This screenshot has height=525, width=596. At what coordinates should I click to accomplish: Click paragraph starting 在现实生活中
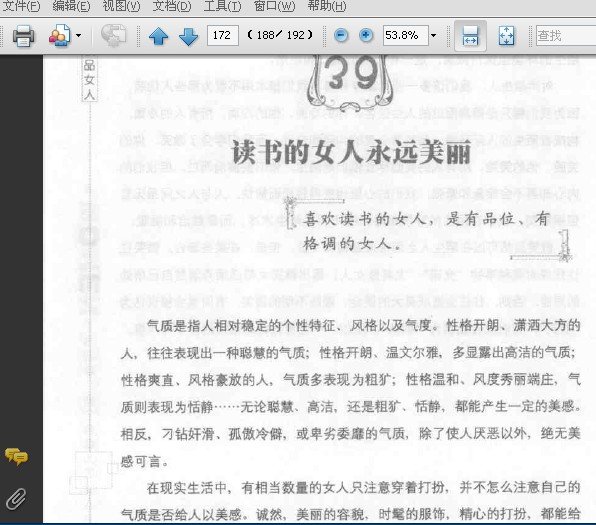tap(350, 501)
